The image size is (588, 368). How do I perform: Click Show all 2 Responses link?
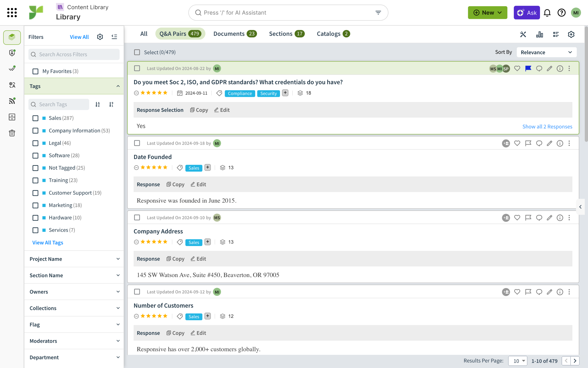(547, 127)
